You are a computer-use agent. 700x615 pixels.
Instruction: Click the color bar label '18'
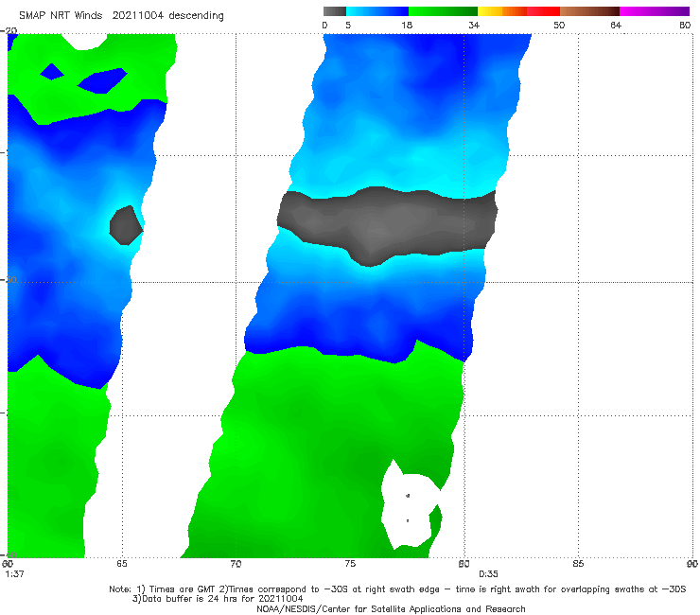[407, 25]
